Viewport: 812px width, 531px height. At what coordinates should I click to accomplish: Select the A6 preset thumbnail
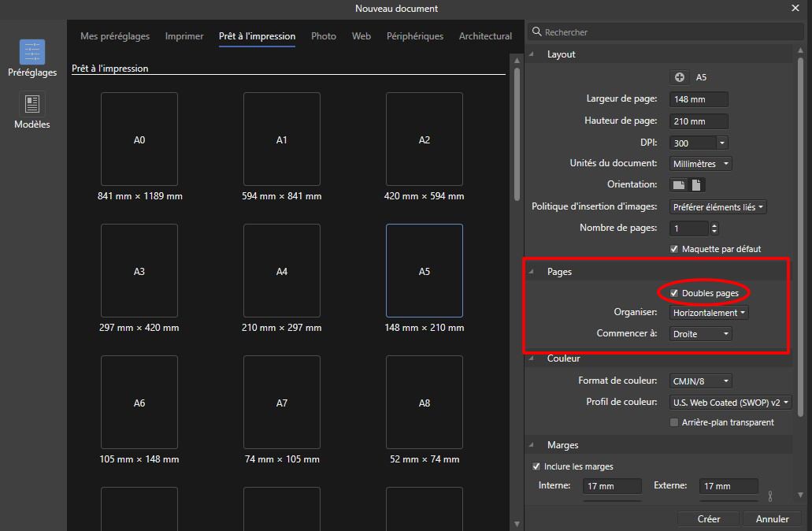click(x=139, y=402)
